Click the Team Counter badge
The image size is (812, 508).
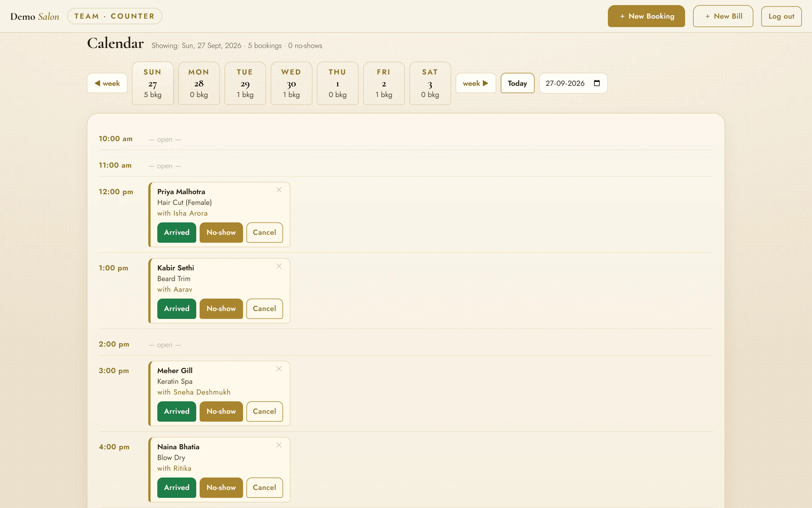[114, 16]
